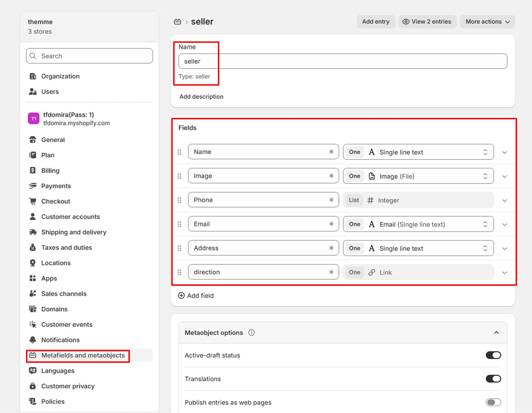This screenshot has width=532, height=413.
Task: Click the Payments hand icon
Action: coord(33,186)
